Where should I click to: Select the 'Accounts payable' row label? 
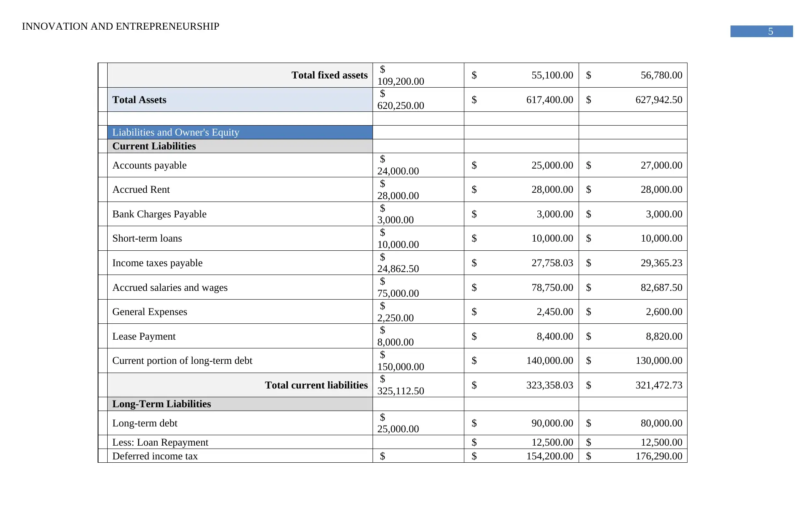point(240,165)
